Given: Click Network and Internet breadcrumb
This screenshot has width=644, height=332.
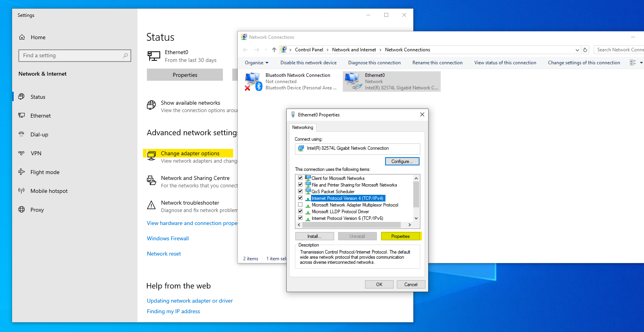Looking at the screenshot, I should pyautogui.click(x=354, y=50).
